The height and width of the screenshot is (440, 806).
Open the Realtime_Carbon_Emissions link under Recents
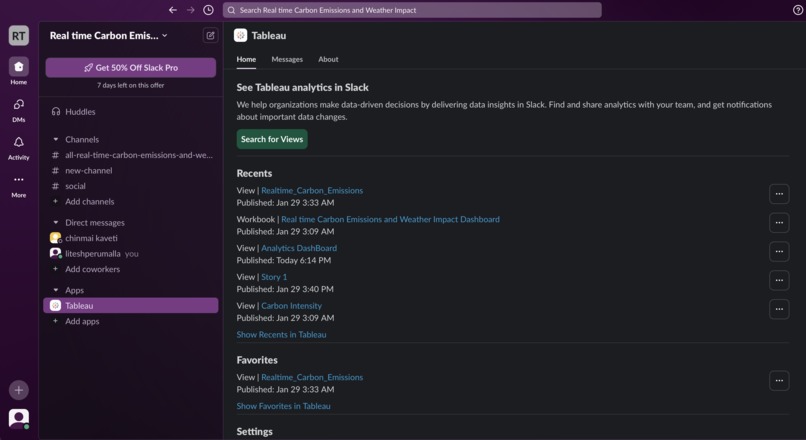312,190
